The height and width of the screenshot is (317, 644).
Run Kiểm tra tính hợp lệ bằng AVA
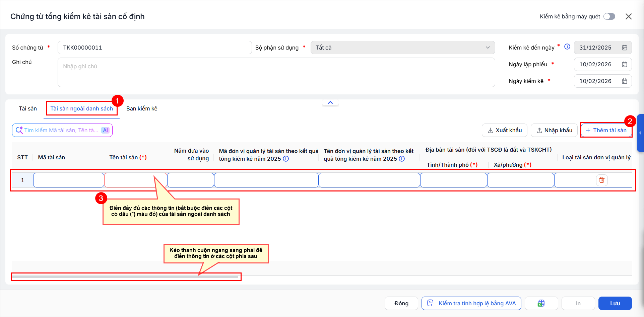pos(471,303)
